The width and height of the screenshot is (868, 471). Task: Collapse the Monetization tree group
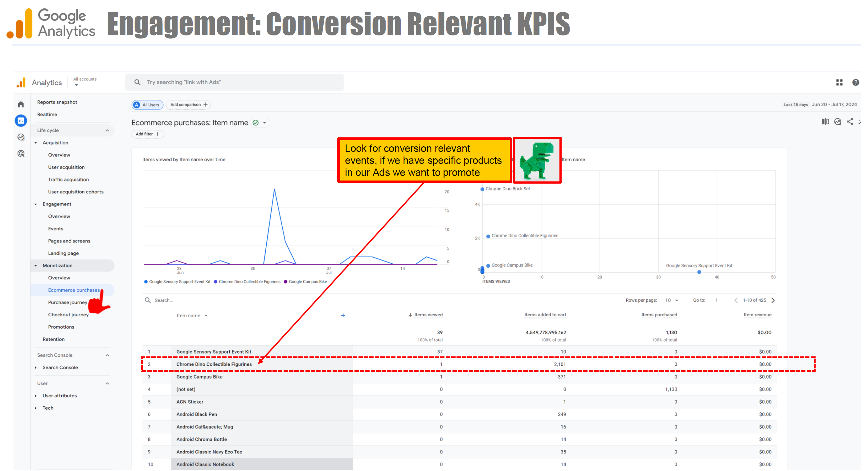click(x=36, y=266)
